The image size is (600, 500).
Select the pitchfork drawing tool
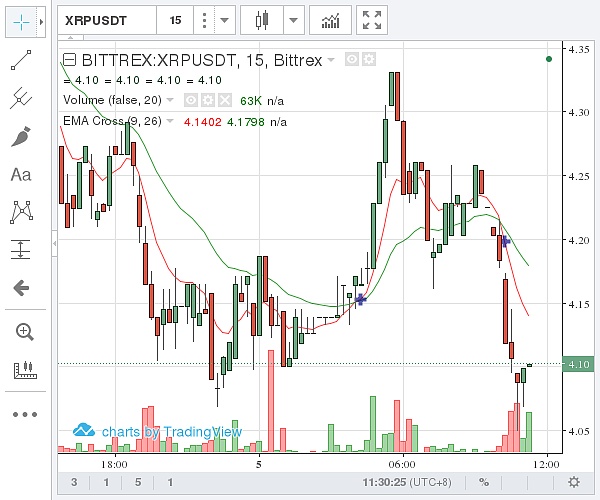[x=21, y=98]
